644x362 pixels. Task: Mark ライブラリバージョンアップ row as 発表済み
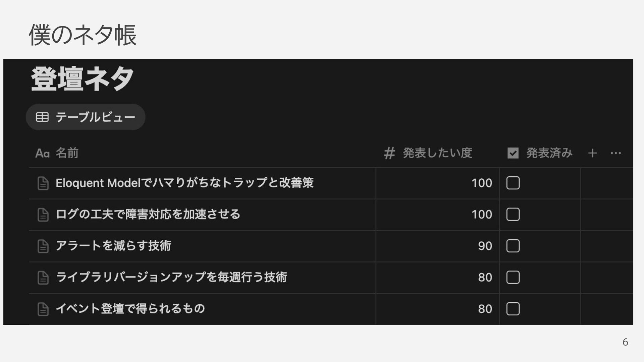pyautogui.click(x=513, y=278)
